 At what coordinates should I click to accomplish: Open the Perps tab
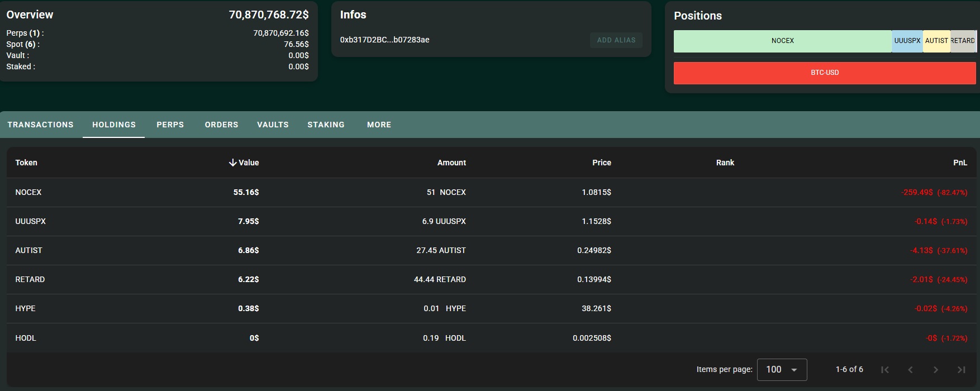[170, 125]
